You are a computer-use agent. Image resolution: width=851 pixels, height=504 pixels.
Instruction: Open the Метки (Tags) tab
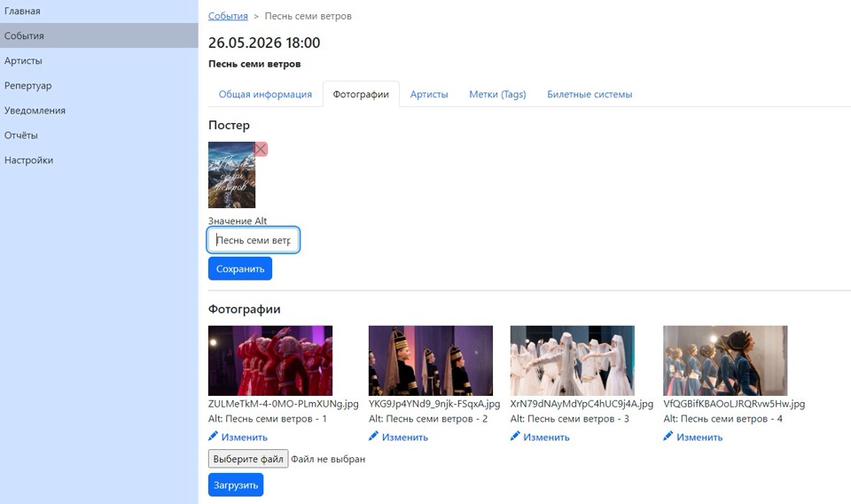[x=497, y=95]
